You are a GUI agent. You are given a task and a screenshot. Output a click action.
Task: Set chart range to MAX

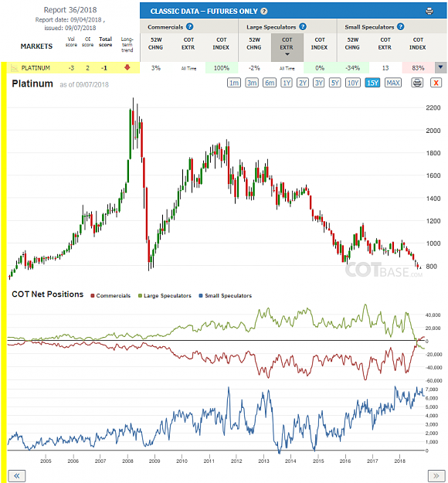(x=393, y=83)
